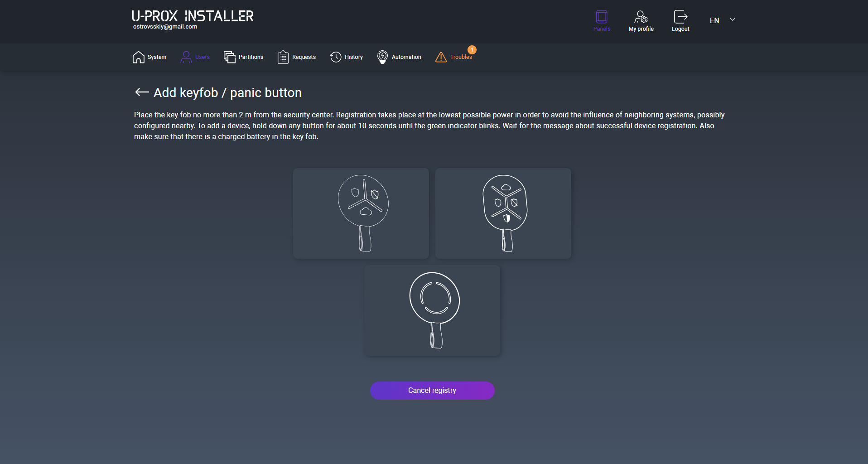Click the System home icon
The height and width of the screenshot is (464, 868).
pyautogui.click(x=138, y=57)
